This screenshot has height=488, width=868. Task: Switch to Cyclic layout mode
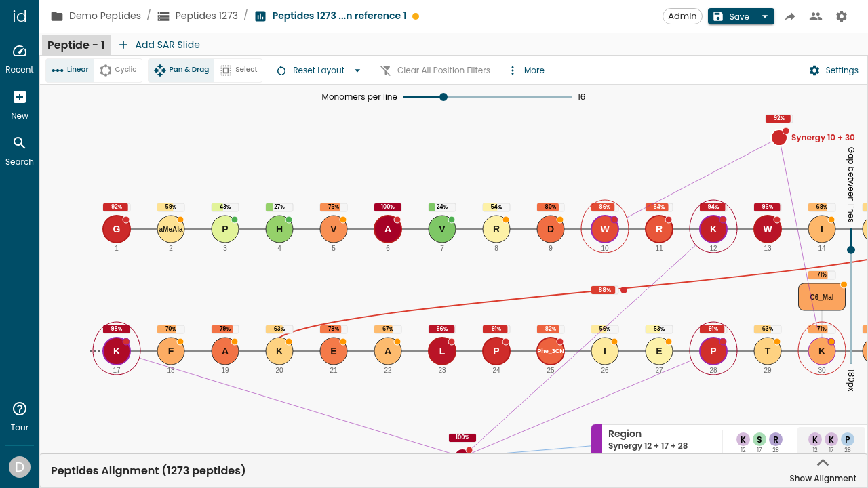119,70
